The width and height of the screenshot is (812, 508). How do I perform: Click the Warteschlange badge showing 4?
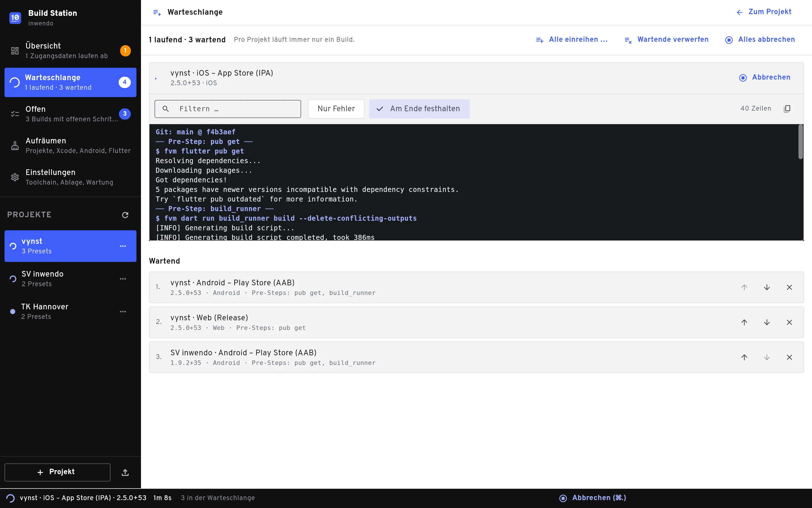(x=125, y=82)
